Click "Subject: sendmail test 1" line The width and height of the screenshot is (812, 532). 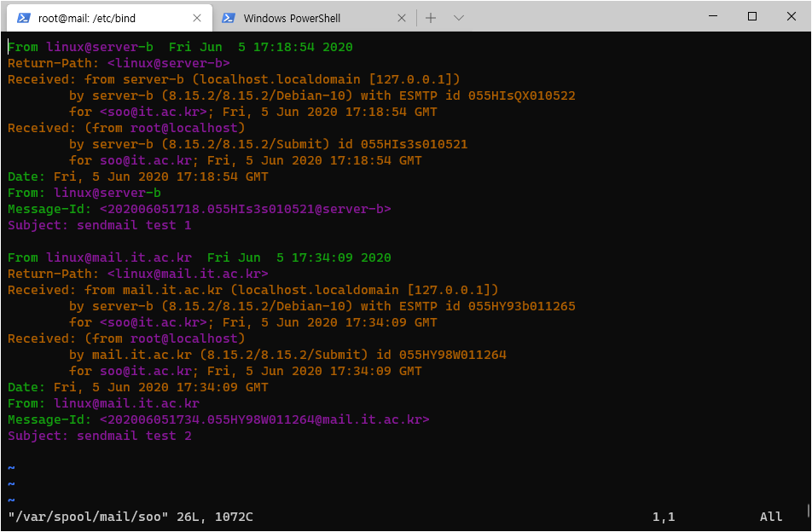[100, 225]
